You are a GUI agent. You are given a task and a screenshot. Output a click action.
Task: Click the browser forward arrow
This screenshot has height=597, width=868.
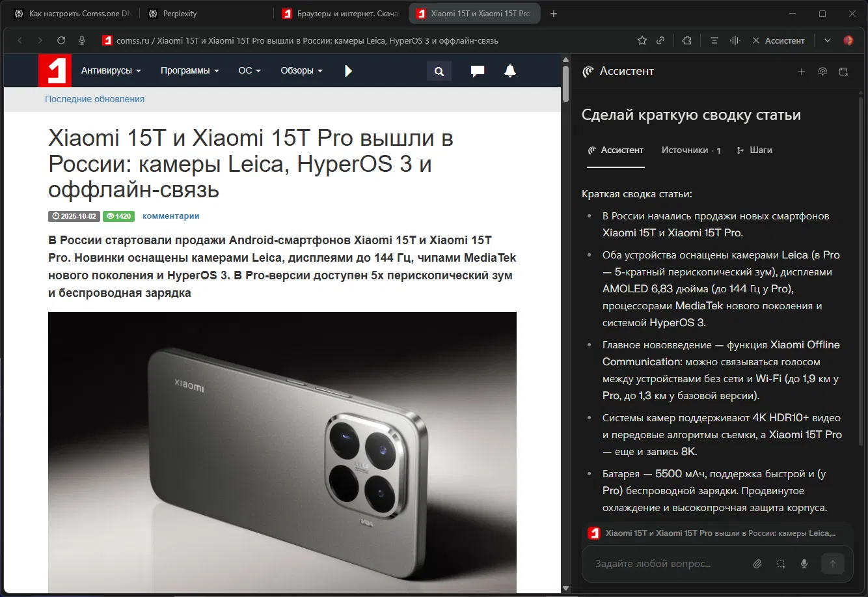(x=40, y=40)
